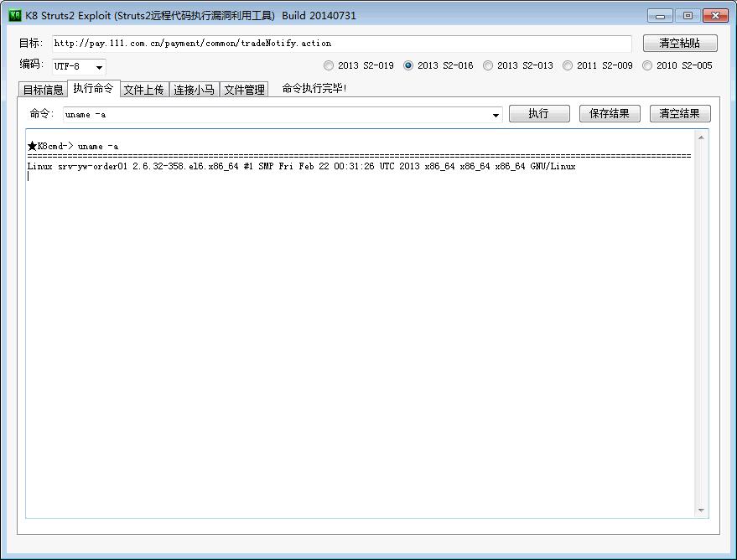
Task: Click the 保存结果 button
Action: tap(610, 114)
